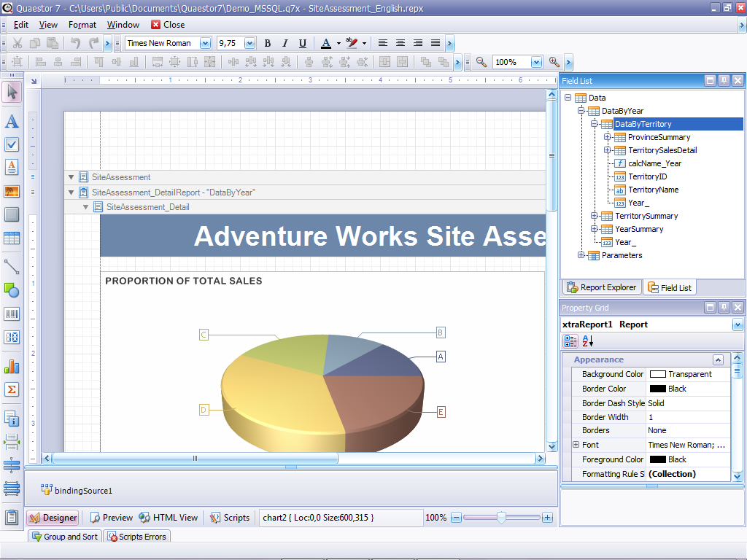
Task: Open the Scripts Errors panel
Action: 137,537
